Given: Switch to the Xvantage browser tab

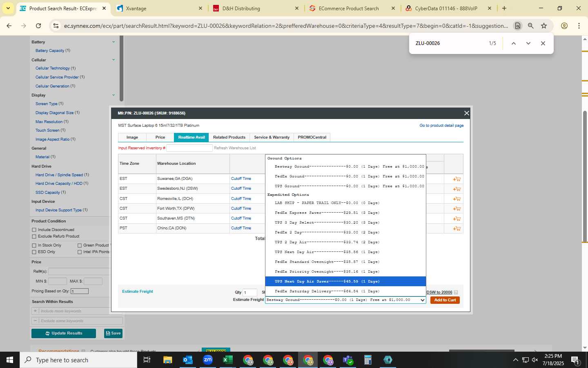Looking at the screenshot, I should coord(159,8).
